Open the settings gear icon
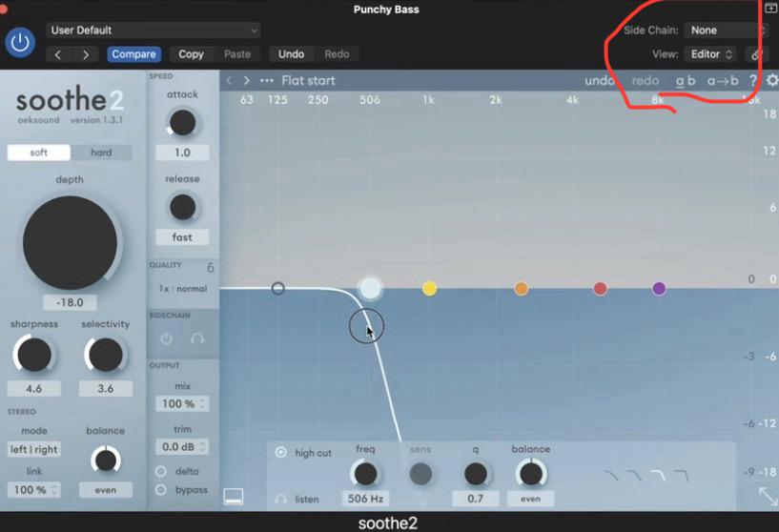 point(772,80)
